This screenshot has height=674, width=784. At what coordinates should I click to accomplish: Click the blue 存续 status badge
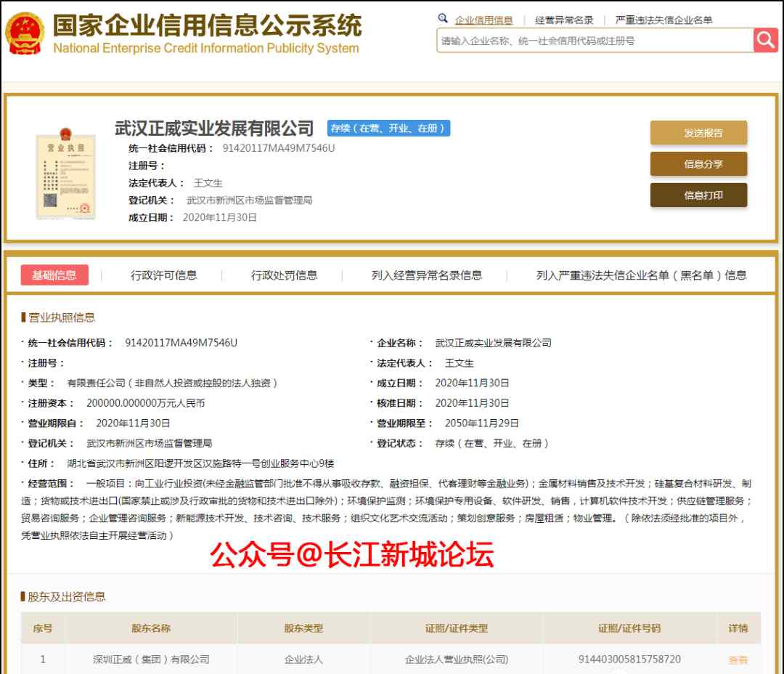(388, 128)
